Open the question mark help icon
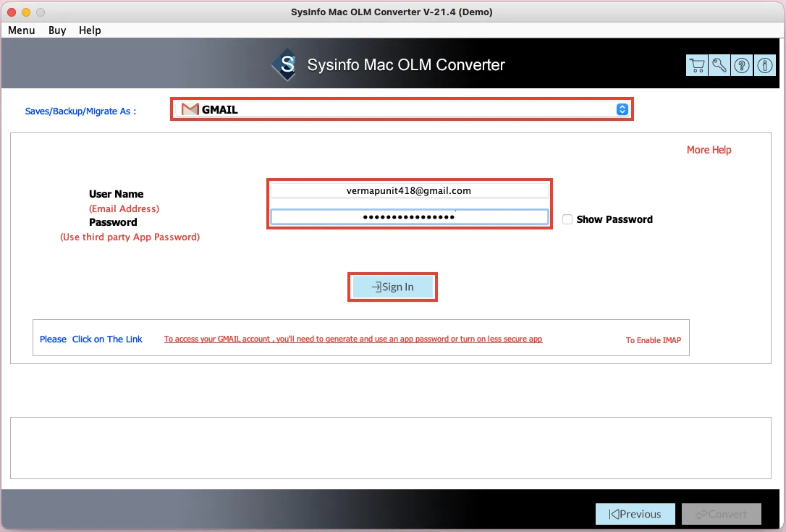The image size is (786, 532). click(x=742, y=65)
